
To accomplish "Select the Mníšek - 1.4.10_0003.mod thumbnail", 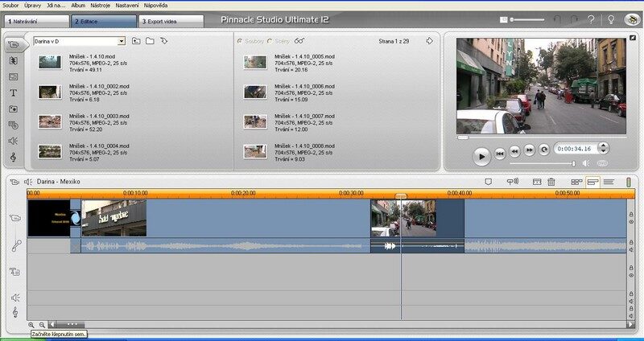I will tap(50, 121).
